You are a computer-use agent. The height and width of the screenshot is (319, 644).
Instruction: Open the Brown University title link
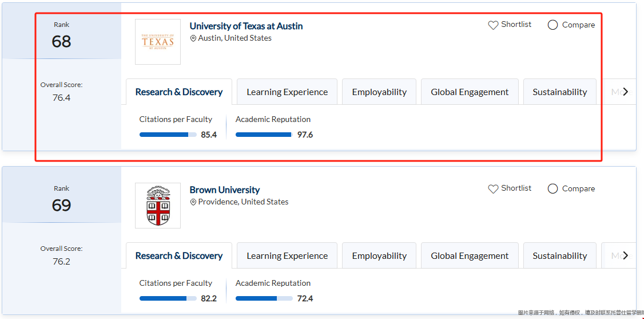[x=224, y=190]
